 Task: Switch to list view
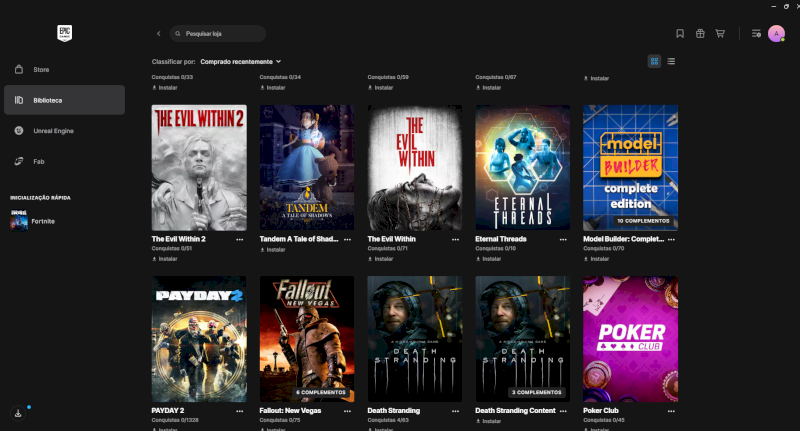tap(671, 61)
